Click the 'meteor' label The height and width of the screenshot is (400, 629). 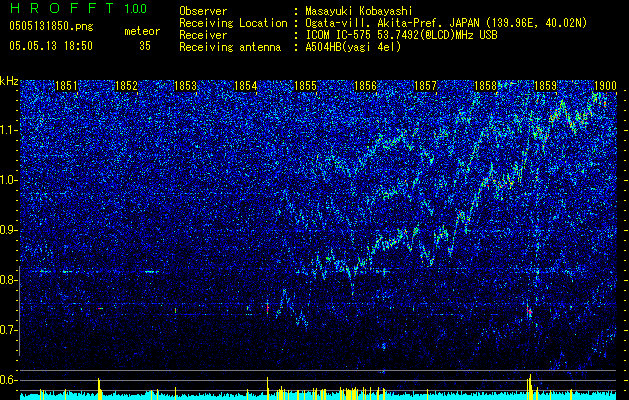pyautogui.click(x=142, y=31)
